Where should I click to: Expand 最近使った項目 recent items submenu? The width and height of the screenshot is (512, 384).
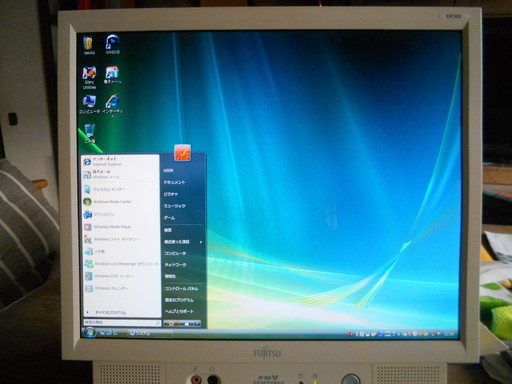(x=183, y=242)
